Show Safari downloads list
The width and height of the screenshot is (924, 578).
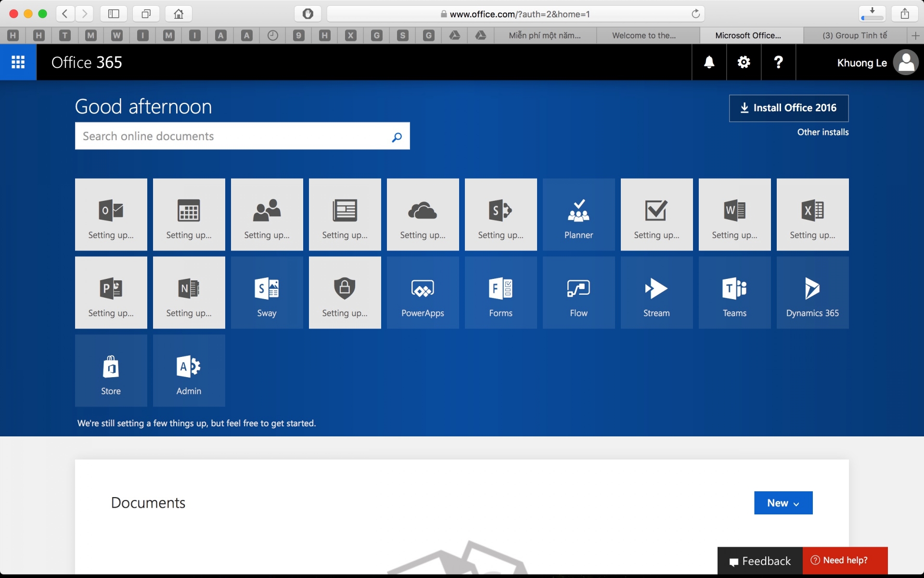(x=872, y=14)
